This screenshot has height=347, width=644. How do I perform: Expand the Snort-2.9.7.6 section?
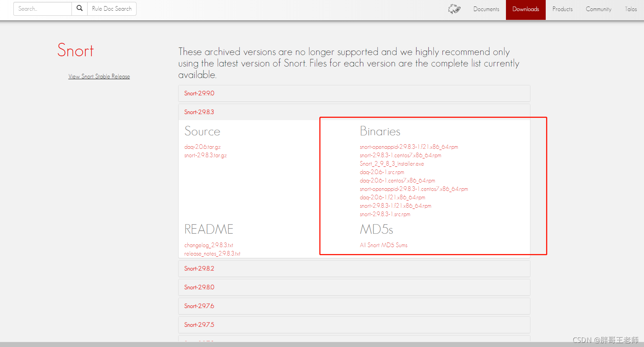pyautogui.click(x=354, y=306)
